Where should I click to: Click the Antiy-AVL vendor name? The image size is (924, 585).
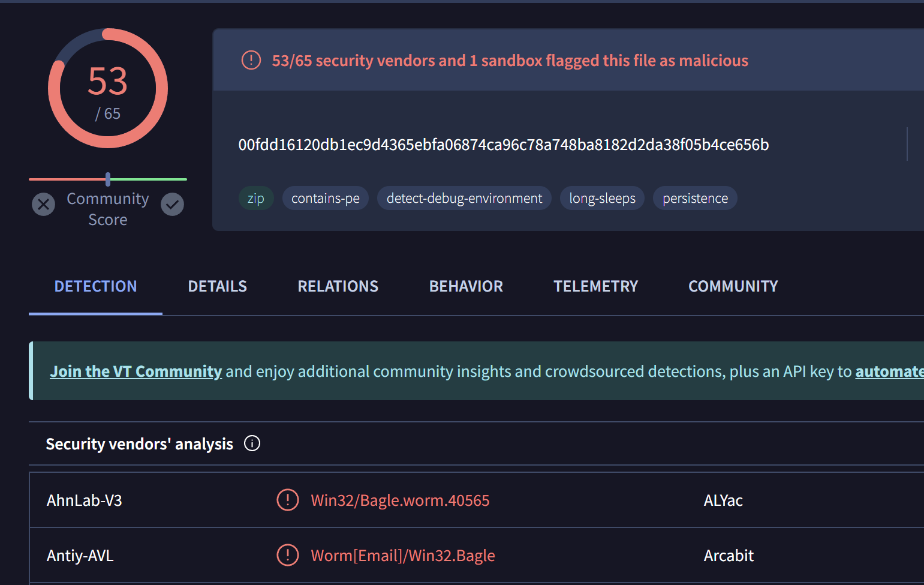click(80, 556)
